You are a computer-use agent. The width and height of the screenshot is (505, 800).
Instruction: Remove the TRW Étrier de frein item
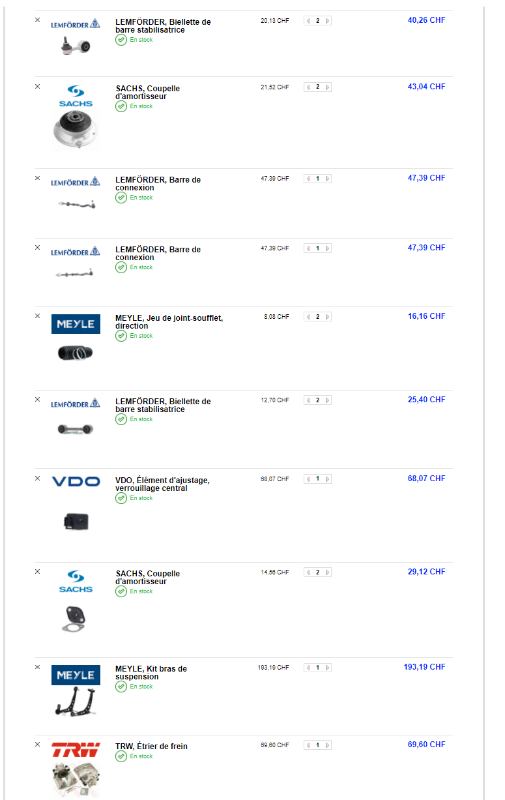(x=37, y=744)
